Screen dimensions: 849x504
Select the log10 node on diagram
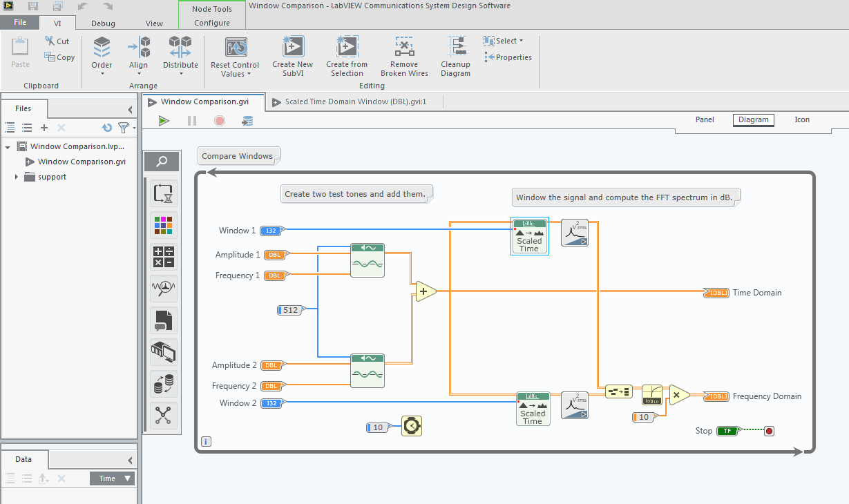pos(651,395)
